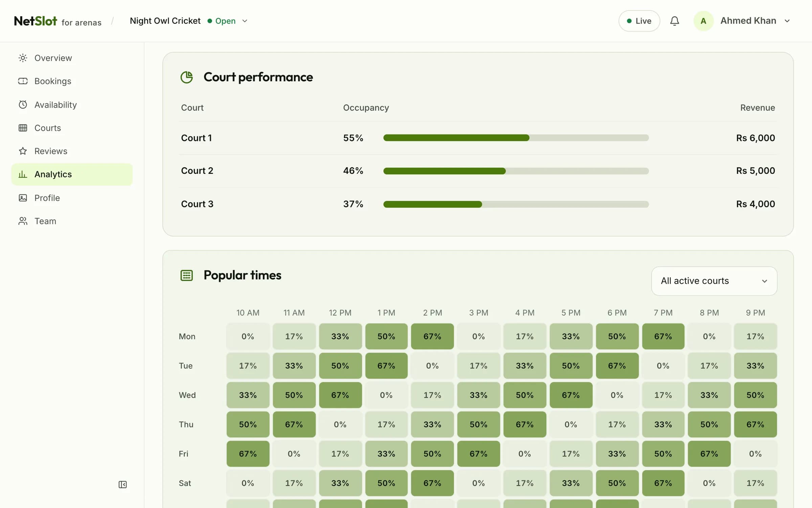This screenshot has height=508, width=812.
Task: Click the Courts grid icon
Action: point(23,128)
